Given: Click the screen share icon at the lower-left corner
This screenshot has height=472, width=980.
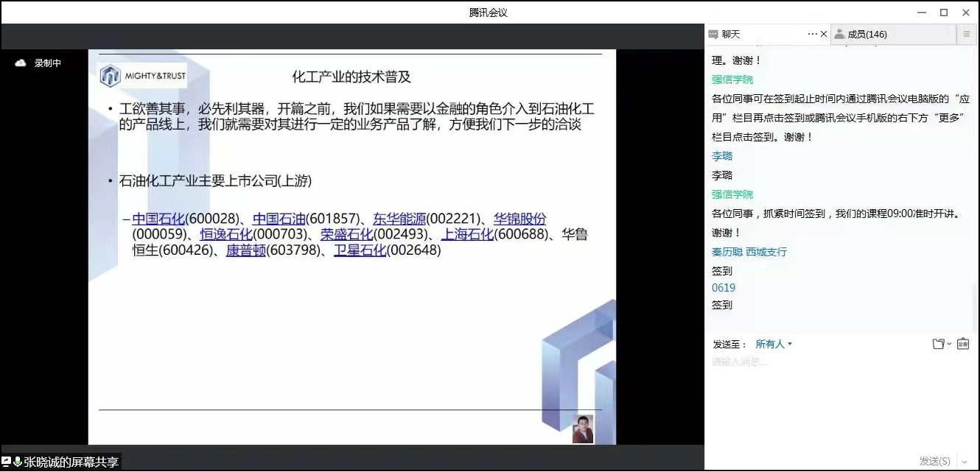Looking at the screenshot, I should (x=7, y=461).
